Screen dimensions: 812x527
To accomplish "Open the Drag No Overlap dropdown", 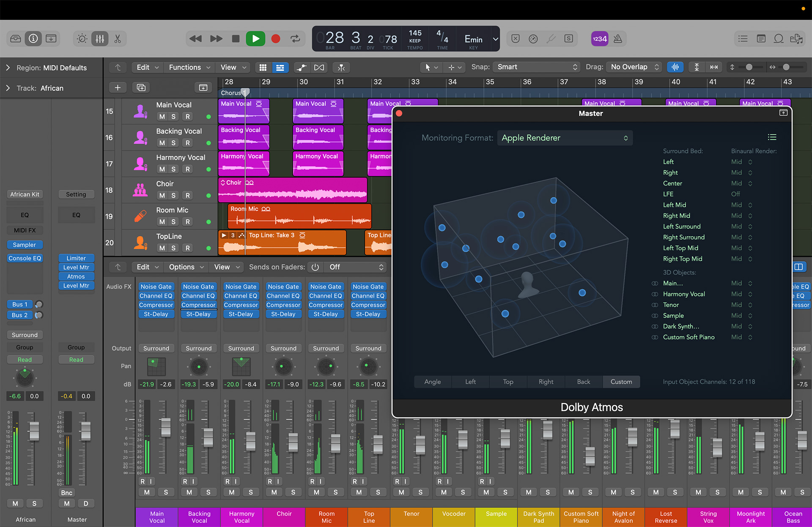I will (x=634, y=67).
